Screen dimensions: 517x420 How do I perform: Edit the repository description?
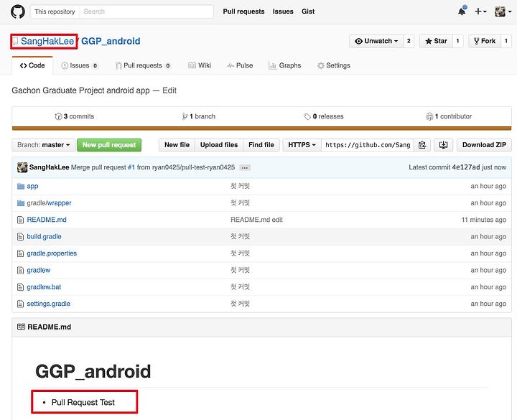[169, 90]
